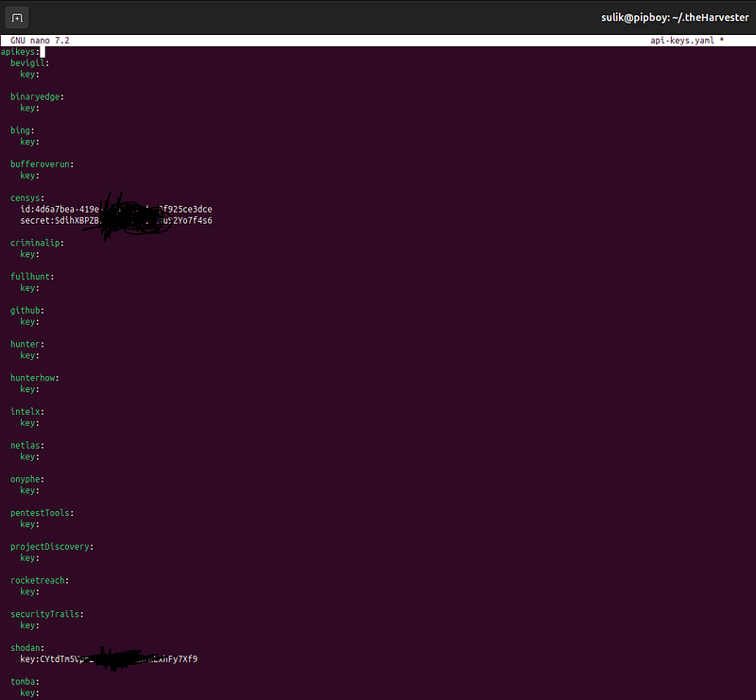Image resolution: width=756 pixels, height=700 pixels.
Task: Click the censys: entry
Action: pyautogui.click(x=27, y=197)
